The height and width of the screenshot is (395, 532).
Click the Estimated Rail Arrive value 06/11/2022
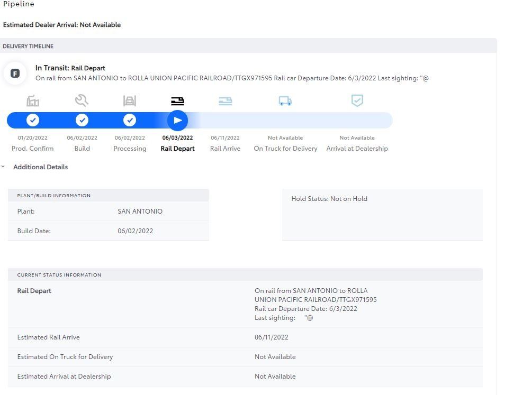[x=272, y=337]
